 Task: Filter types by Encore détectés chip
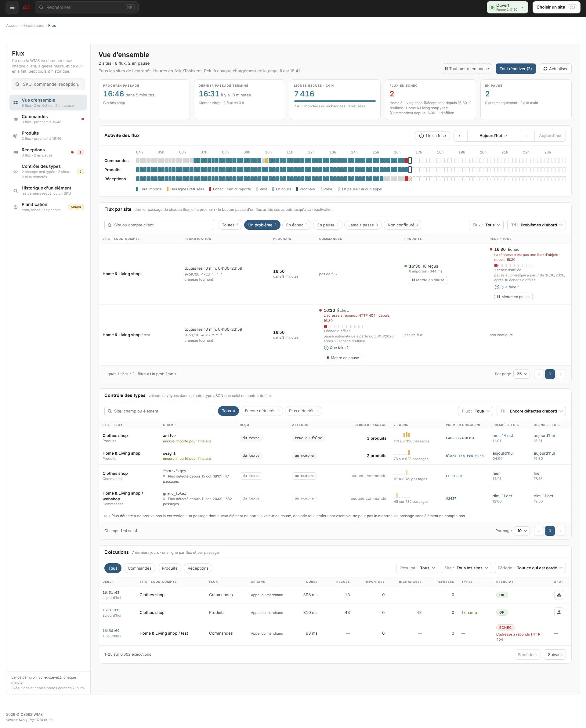[262, 411]
